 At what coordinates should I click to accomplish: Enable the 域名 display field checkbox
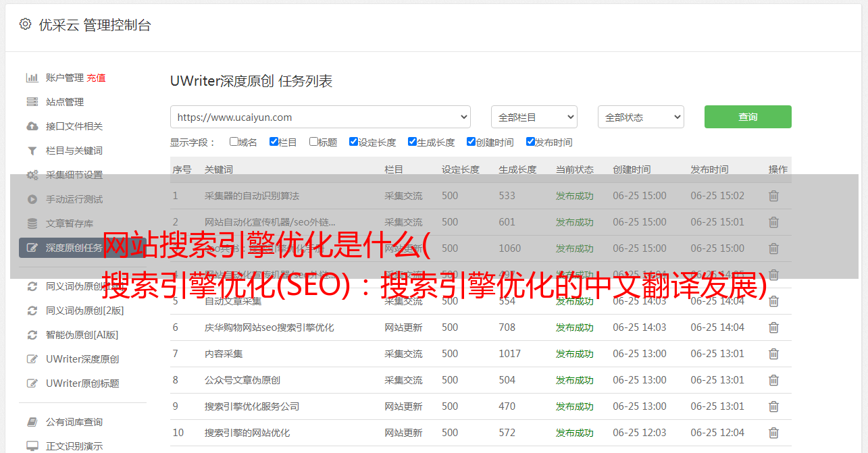tap(234, 142)
